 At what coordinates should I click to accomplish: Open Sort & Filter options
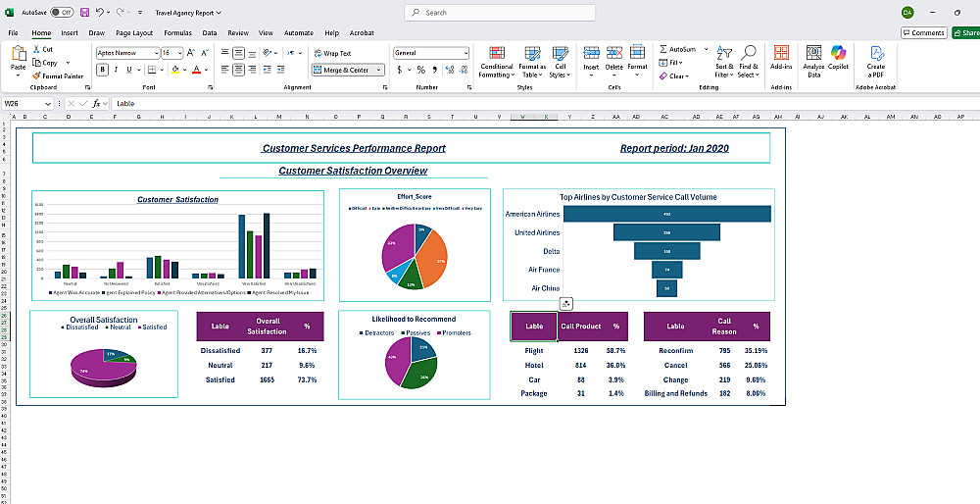pyautogui.click(x=724, y=63)
